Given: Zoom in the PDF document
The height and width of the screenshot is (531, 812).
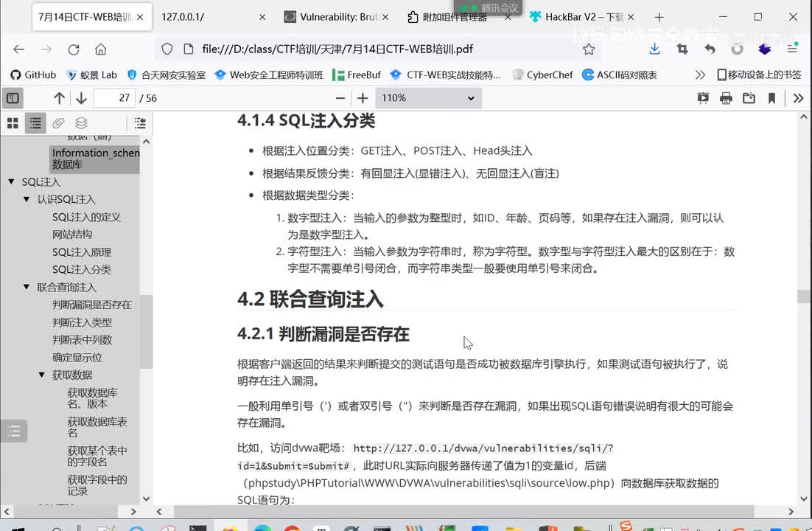Looking at the screenshot, I should tap(363, 98).
